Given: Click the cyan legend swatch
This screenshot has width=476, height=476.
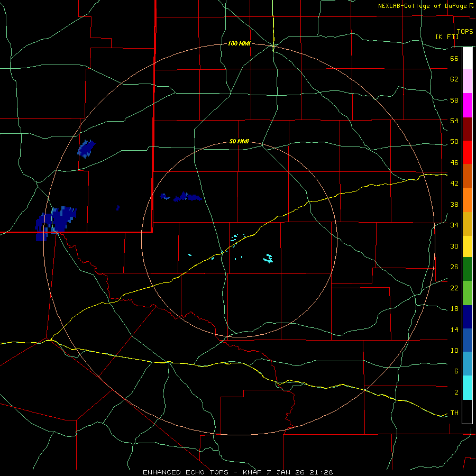Looking at the screenshot, I should coord(467,388).
